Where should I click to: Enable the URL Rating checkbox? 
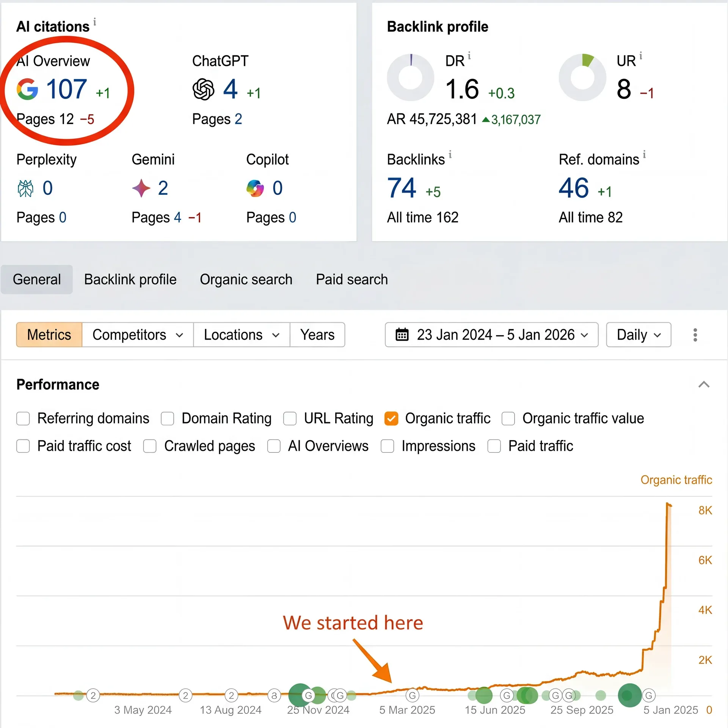290,419
